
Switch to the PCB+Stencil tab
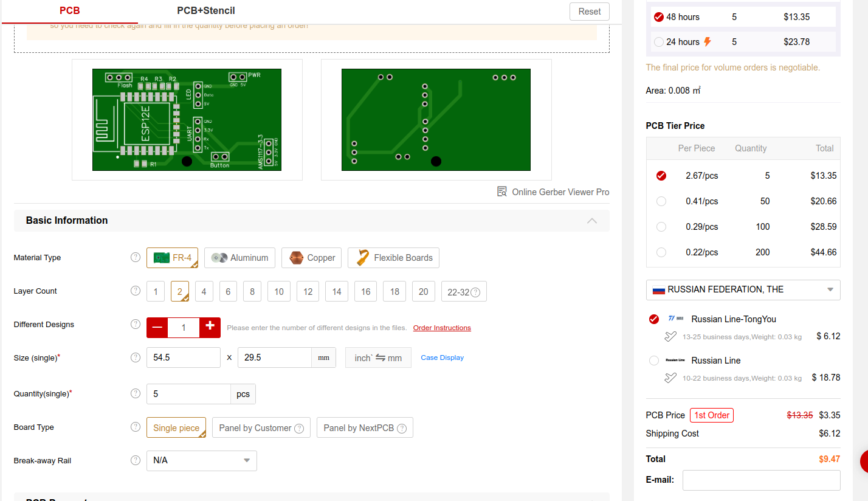[206, 11]
